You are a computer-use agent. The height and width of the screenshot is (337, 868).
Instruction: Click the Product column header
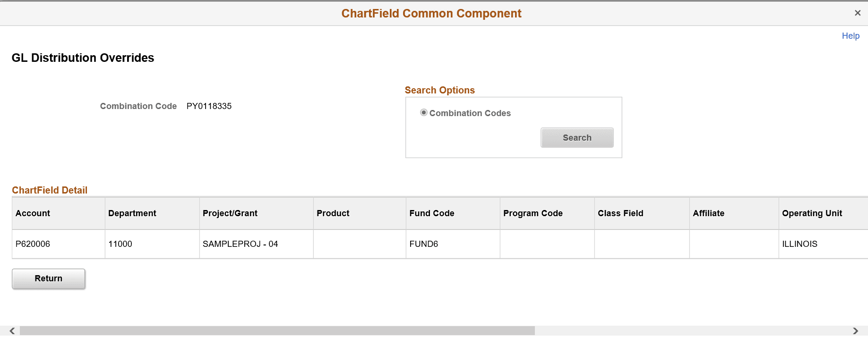point(333,213)
